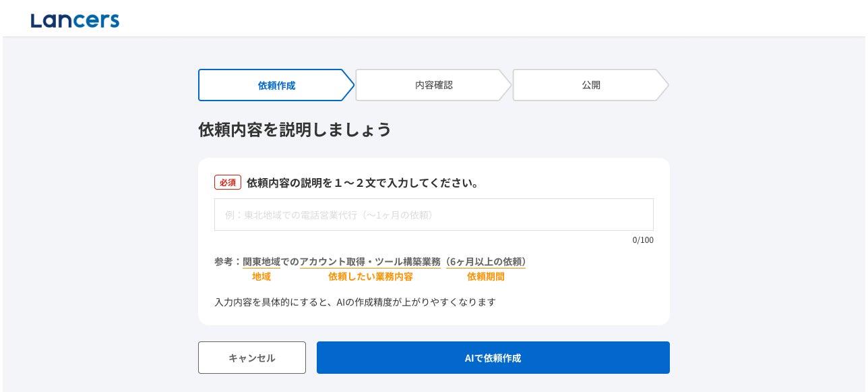Viewport: 868px width, 392px height.
Task: Click the underlined 関東地域 example text
Action: (261, 262)
